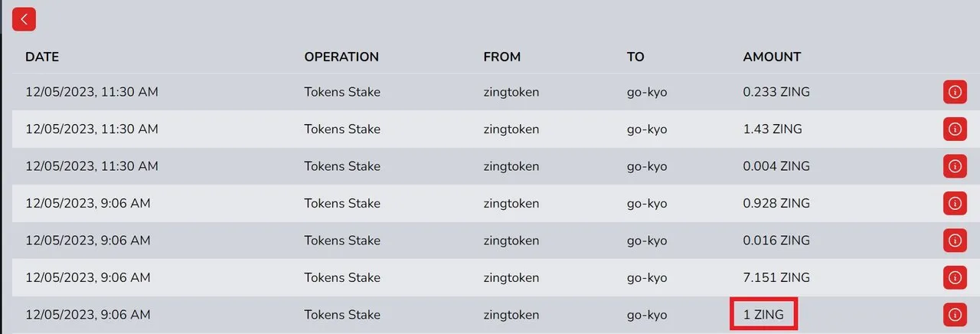Open info for the 0.004 ZING transaction
The image size is (980, 334).
click(954, 166)
